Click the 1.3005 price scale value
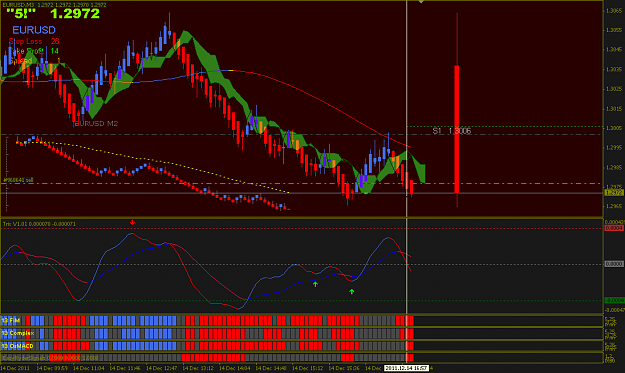 click(614, 128)
